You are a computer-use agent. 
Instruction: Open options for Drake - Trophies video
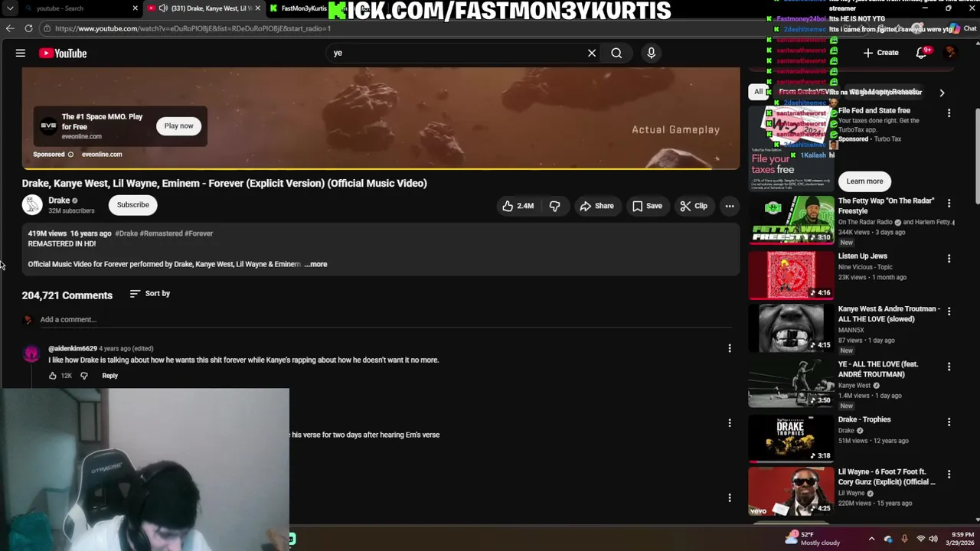[x=949, y=422]
